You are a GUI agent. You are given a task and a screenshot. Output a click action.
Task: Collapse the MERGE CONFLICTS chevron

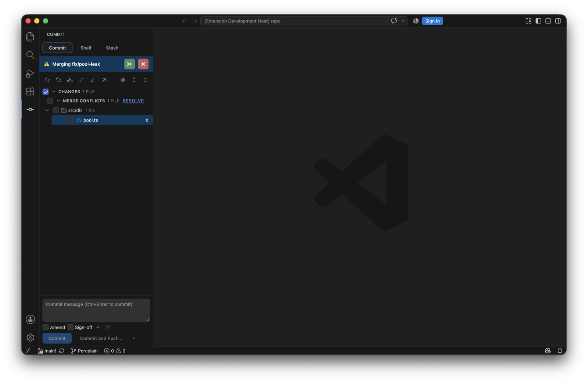click(58, 101)
